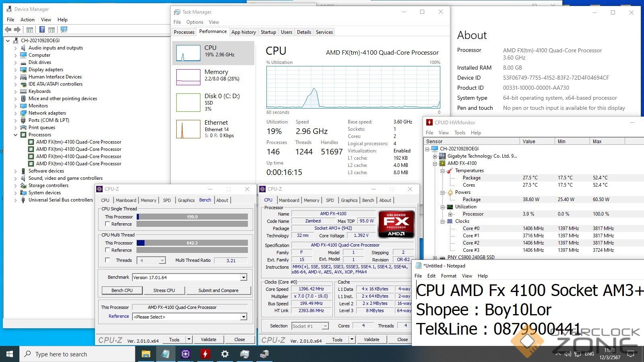Open the Mainboard tab in right CPU-Z window

tap(289, 200)
